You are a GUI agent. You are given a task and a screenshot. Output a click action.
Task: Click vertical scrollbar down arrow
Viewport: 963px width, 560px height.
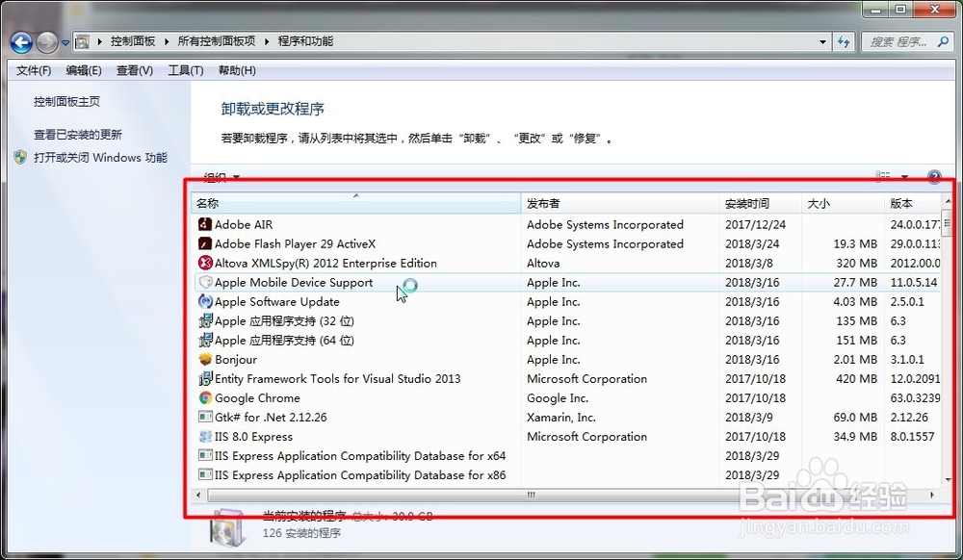coord(949,479)
